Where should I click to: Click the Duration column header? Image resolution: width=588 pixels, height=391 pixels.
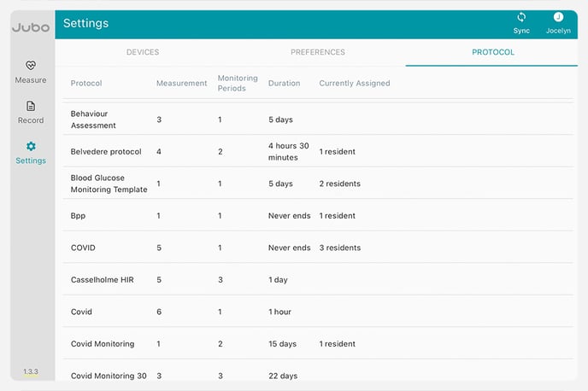tap(285, 83)
